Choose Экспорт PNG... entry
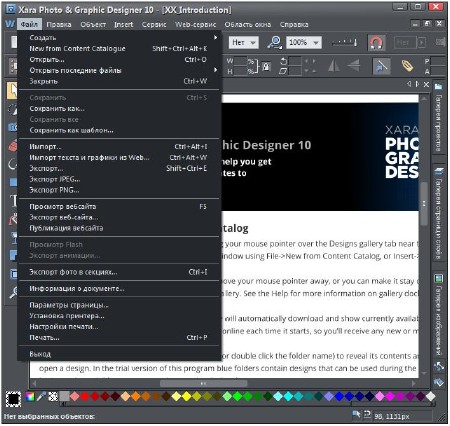450x426 pixels. click(118, 190)
